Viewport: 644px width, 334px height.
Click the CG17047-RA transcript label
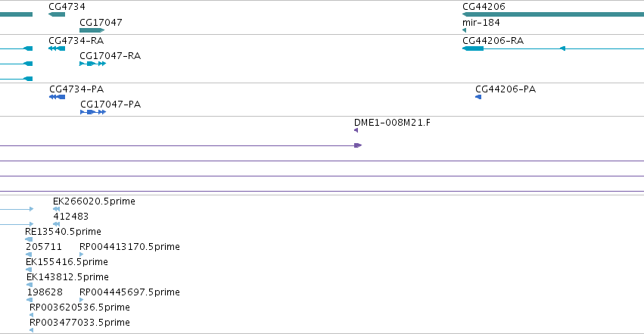110,56
